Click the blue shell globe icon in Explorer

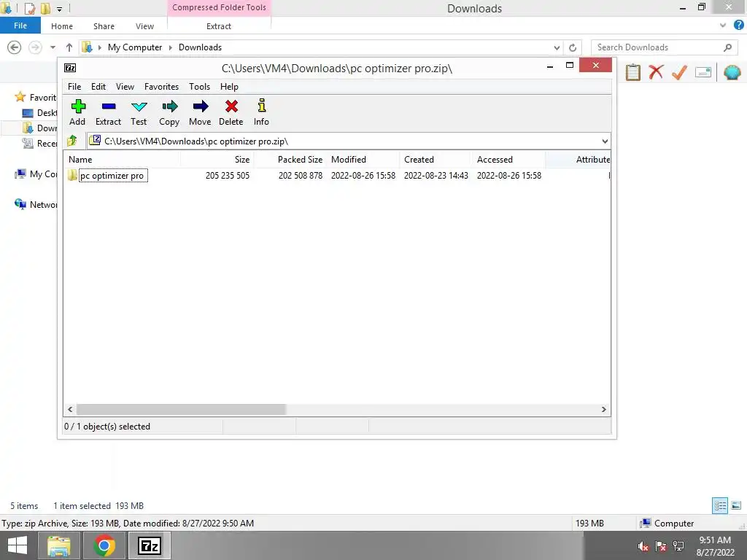pyautogui.click(x=732, y=72)
